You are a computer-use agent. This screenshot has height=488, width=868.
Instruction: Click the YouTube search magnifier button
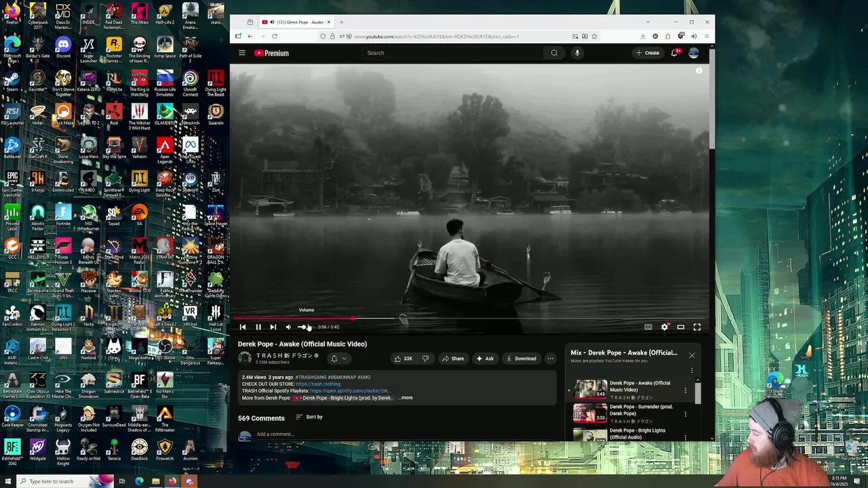coord(554,53)
